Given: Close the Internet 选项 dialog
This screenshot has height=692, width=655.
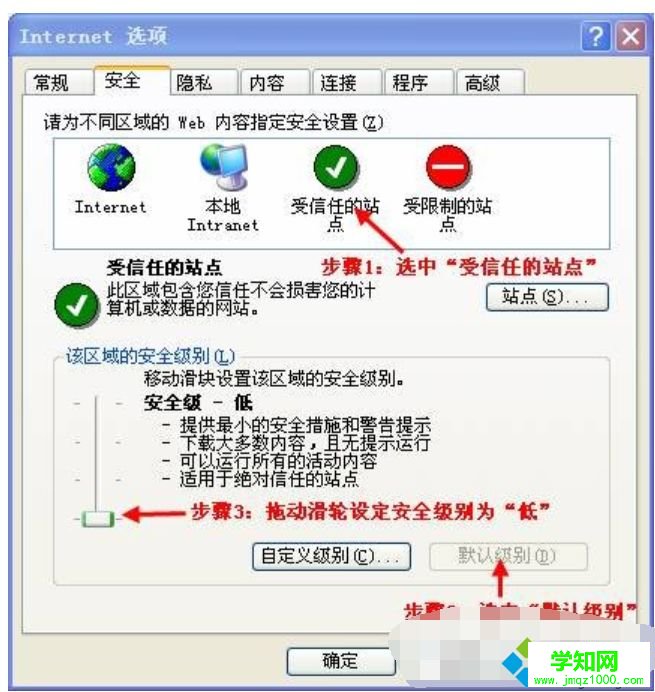Looking at the screenshot, I should click(631, 37).
